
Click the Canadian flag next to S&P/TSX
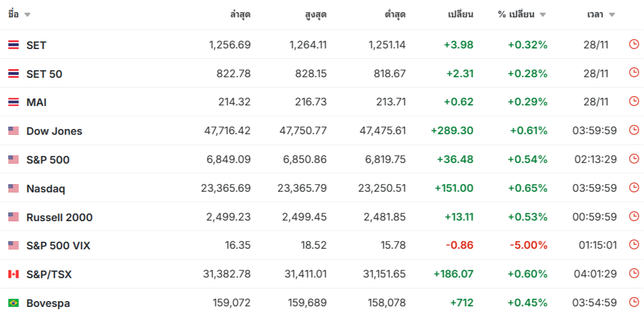coord(13,274)
